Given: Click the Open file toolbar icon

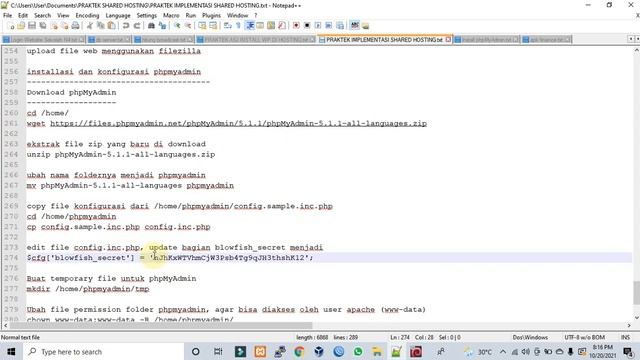Looking at the screenshot, I should 21,26.
